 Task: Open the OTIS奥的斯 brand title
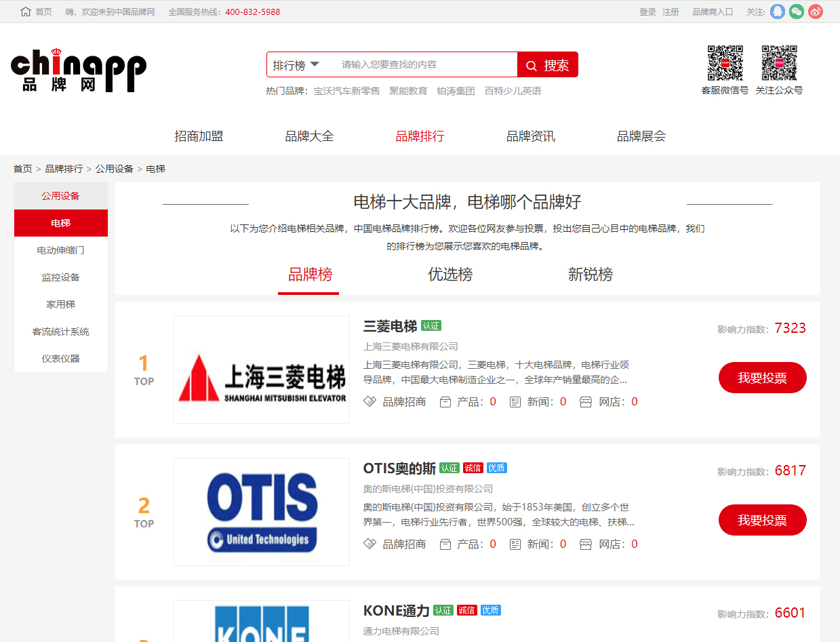click(x=399, y=468)
